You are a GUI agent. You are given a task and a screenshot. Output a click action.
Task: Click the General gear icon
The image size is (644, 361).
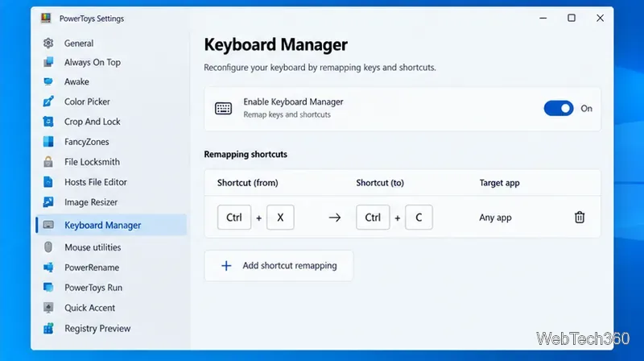click(x=48, y=43)
